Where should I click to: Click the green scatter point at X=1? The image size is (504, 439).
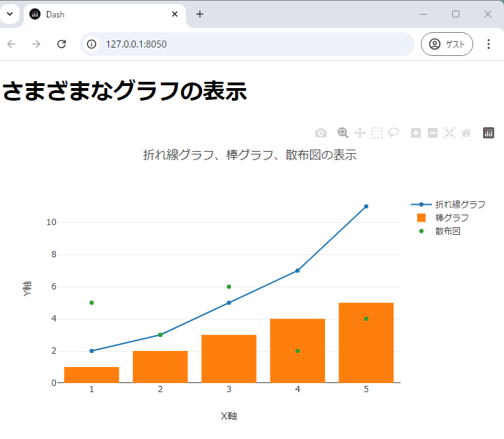pyautogui.click(x=92, y=303)
